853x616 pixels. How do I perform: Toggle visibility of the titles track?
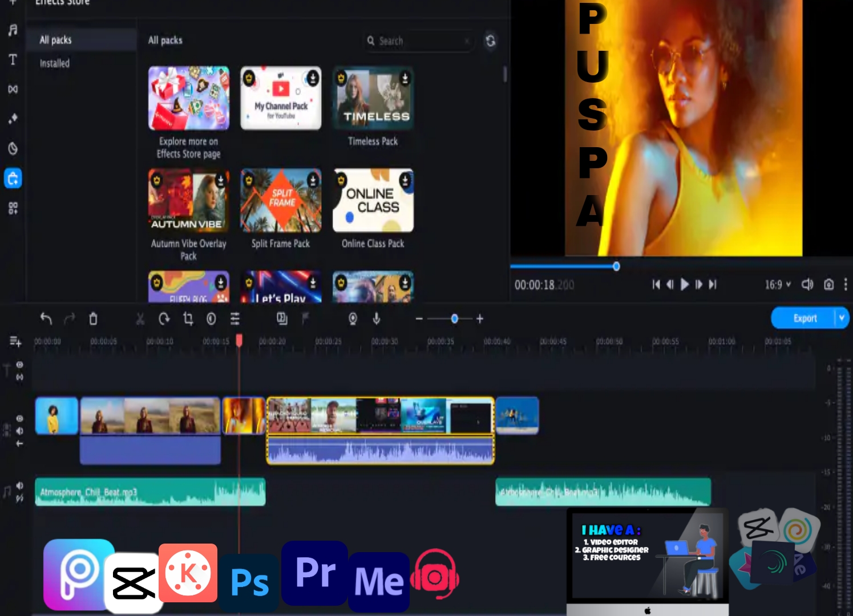coord(19,364)
